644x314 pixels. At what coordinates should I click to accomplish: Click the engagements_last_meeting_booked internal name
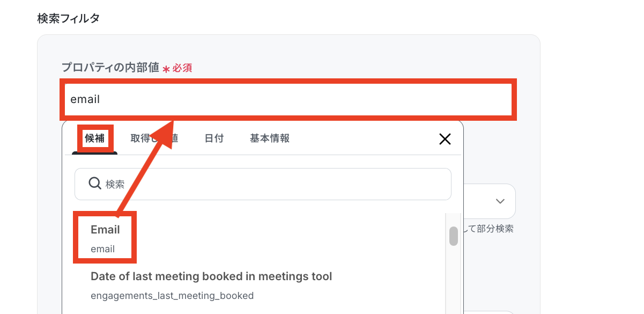coord(172,296)
